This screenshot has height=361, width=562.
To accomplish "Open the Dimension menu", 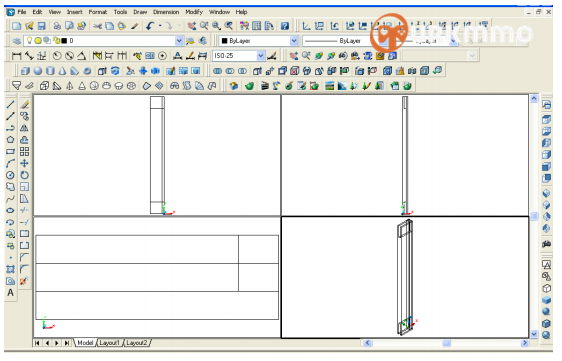I will click(x=166, y=12).
